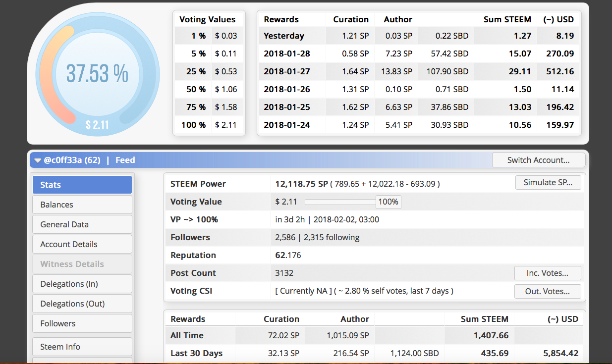This screenshot has width=612, height=364.
Task: Open the Steem Info tab
Action: [82, 347]
